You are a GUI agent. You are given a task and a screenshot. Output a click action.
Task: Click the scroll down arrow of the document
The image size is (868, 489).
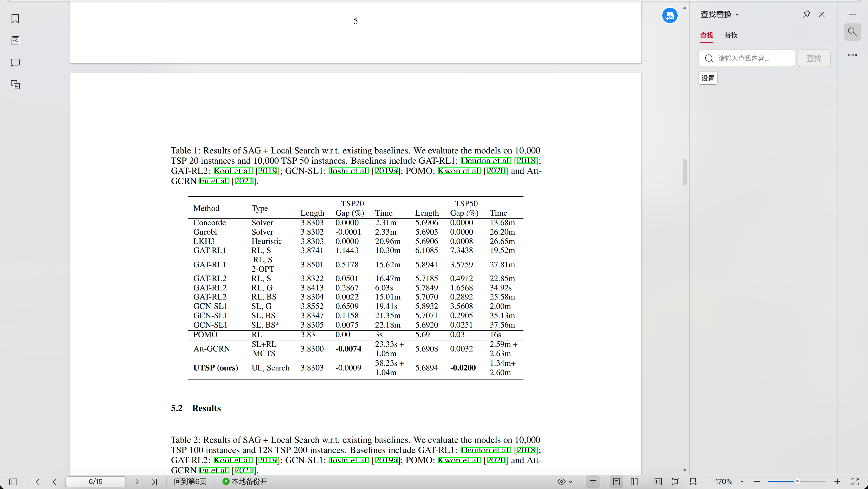684,470
